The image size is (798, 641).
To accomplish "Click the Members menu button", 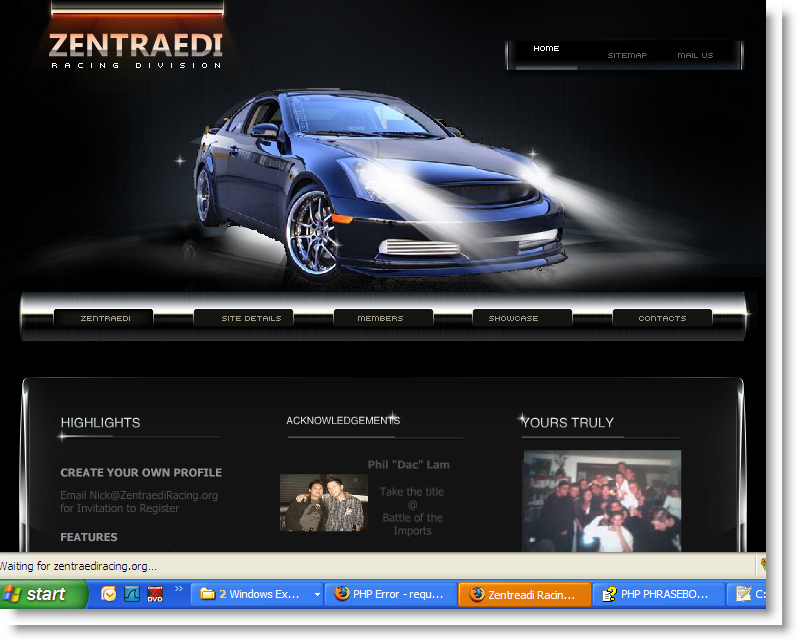I will (381, 318).
